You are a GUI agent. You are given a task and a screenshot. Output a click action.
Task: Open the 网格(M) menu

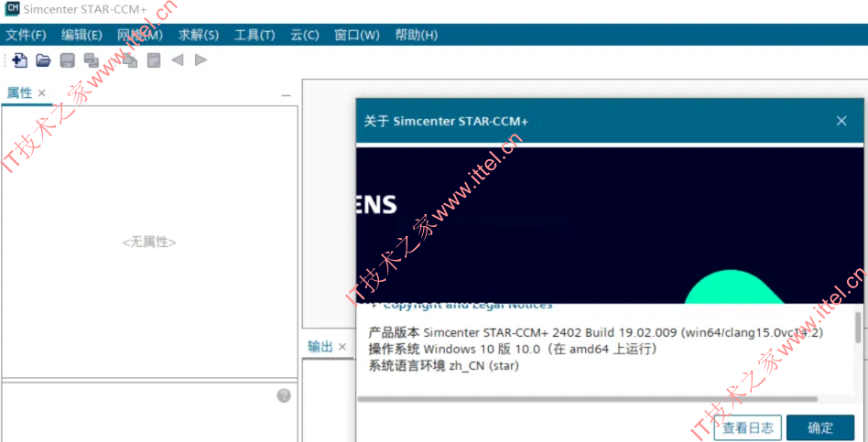click(140, 35)
